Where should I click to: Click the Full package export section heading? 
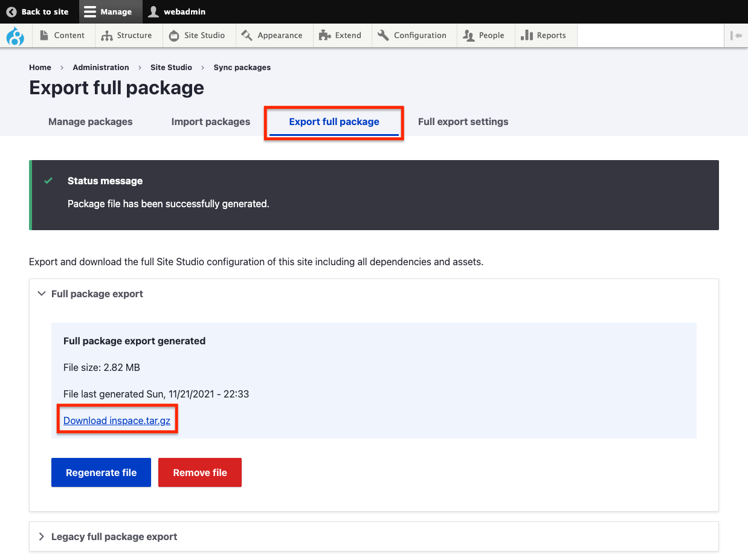coord(97,294)
